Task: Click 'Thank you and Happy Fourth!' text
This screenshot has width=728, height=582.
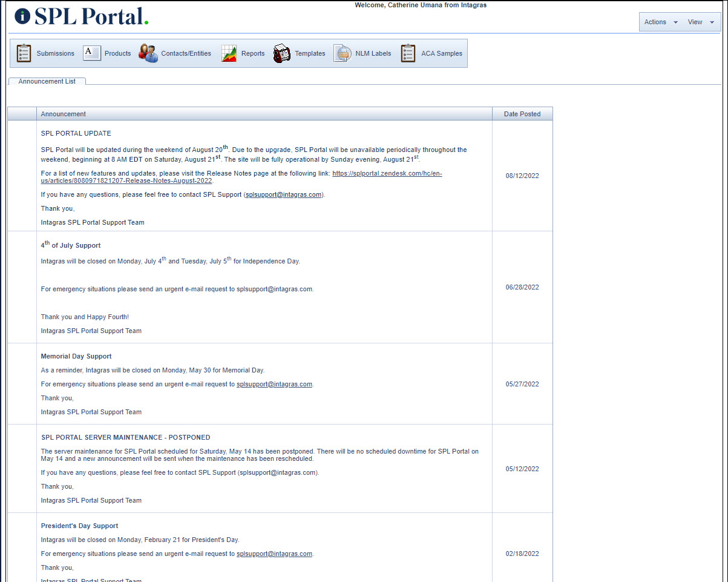Action: (x=85, y=317)
